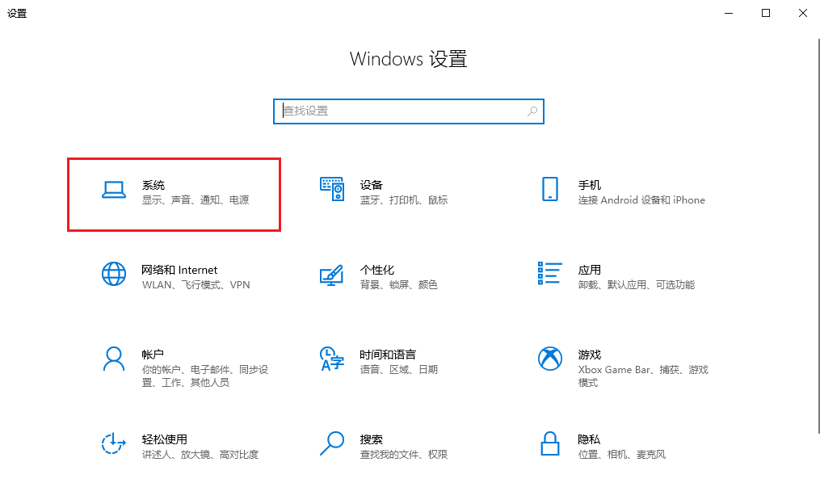Screen dimensions: 820x504
Task: Click the 时间和语言 clock icon
Action: point(331,359)
